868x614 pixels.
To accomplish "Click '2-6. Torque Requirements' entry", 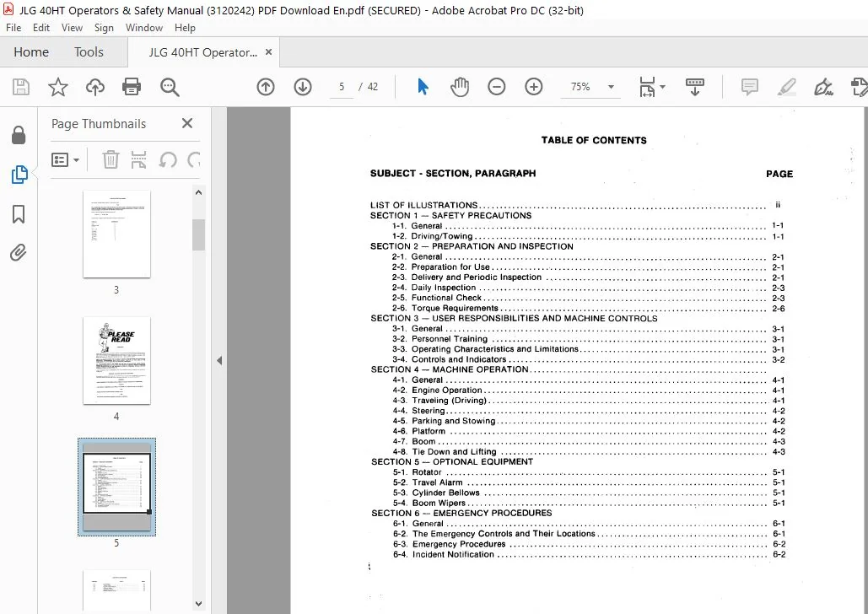I will [x=445, y=308].
